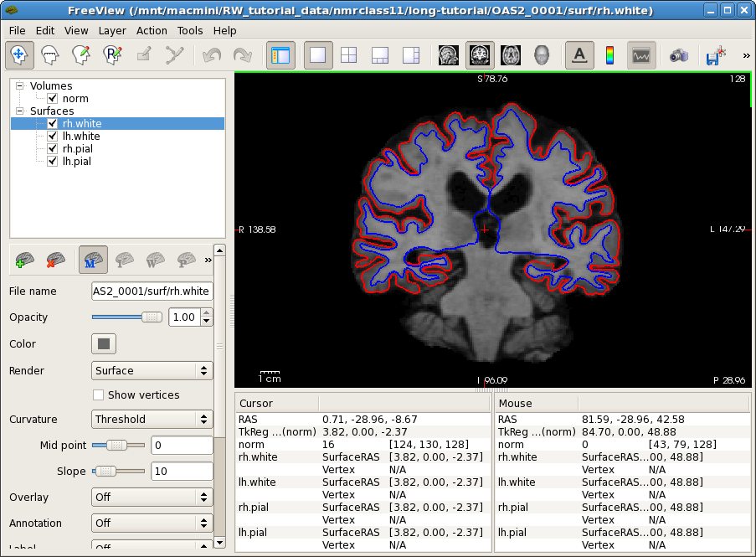
Task: Click the Mid point value field
Action: 181,446
